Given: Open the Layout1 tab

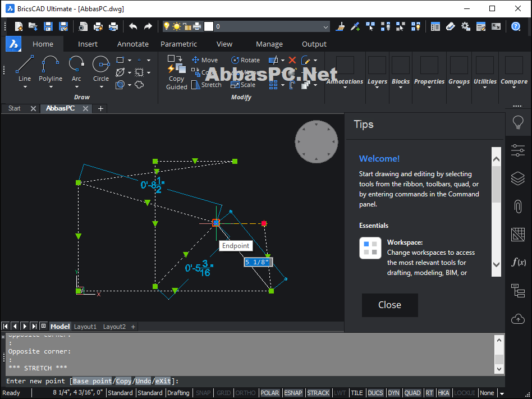Looking at the screenshot, I should click(85, 327).
